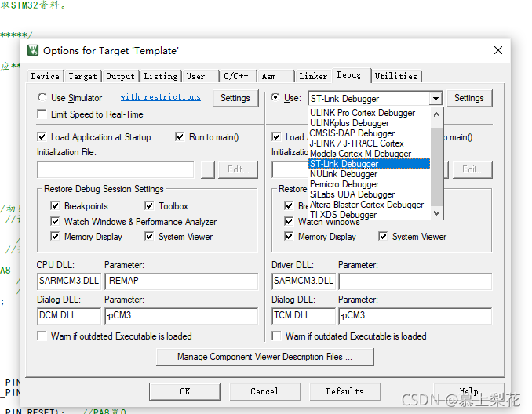Click the simulator CPU DLL field SARMCM3.DLL

69,281
